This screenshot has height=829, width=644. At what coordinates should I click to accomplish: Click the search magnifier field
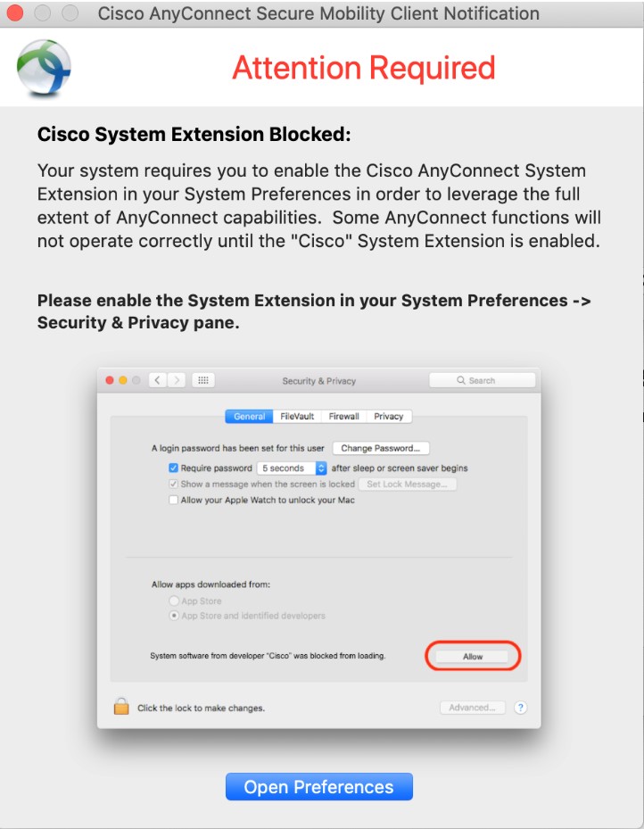[482, 380]
